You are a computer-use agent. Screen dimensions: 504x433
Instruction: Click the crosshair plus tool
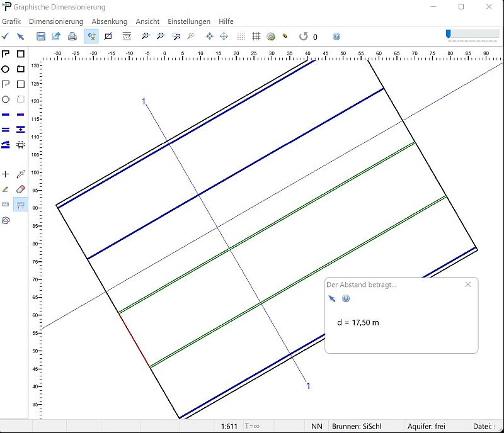(x=6, y=174)
